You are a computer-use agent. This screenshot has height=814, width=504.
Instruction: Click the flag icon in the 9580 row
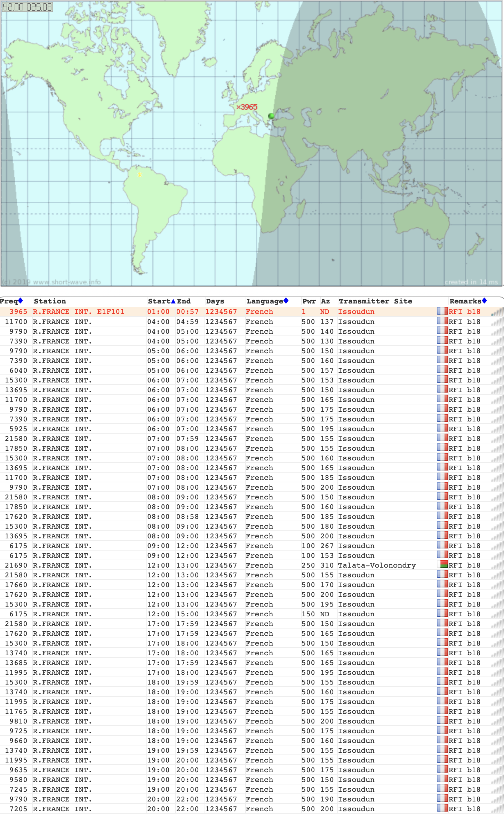[442, 779]
